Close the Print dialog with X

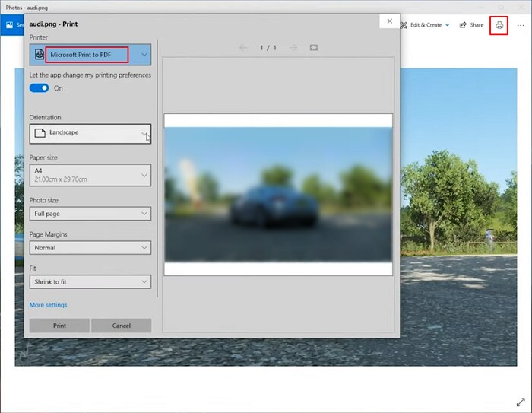tap(389, 21)
